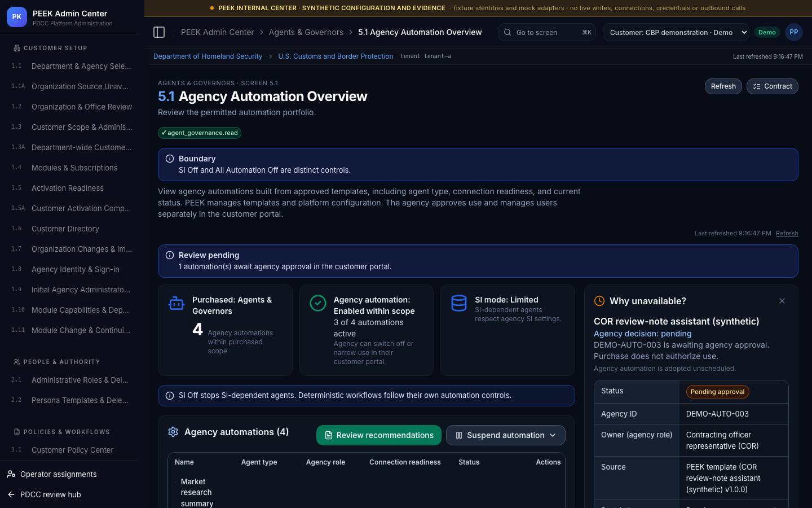Click the small Refresh link under description
The width and height of the screenshot is (812, 508).
pyautogui.click(x=787, y=233)
